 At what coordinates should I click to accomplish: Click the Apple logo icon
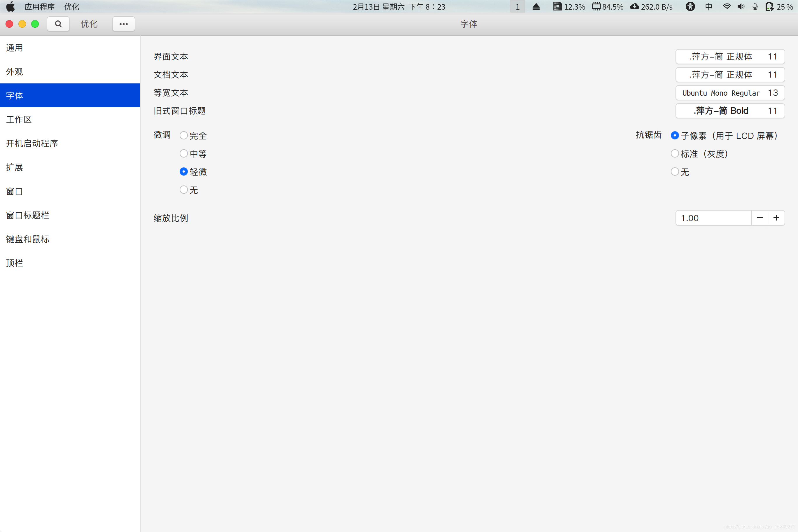click(x=10, y=6)
